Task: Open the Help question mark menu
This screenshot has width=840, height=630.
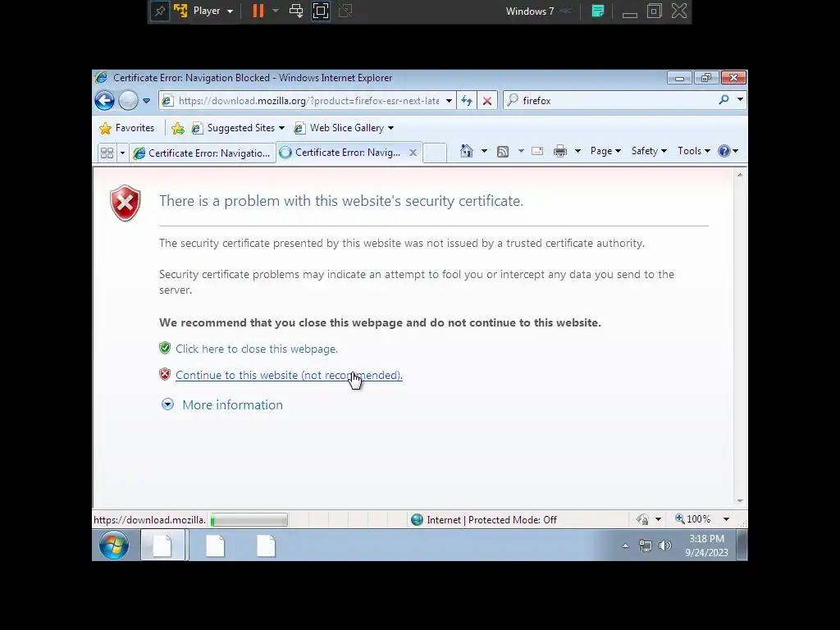Action: click(x=728, y=151)
